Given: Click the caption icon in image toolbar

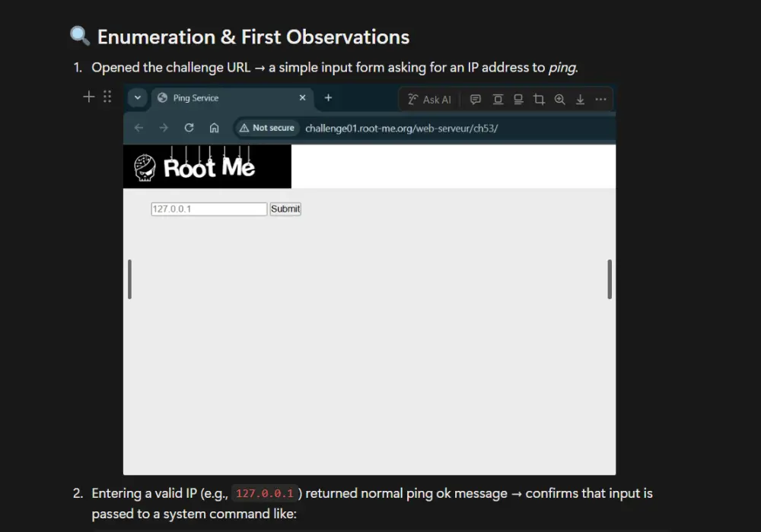Looking at the screenshot, I should (x=518, y=100).
